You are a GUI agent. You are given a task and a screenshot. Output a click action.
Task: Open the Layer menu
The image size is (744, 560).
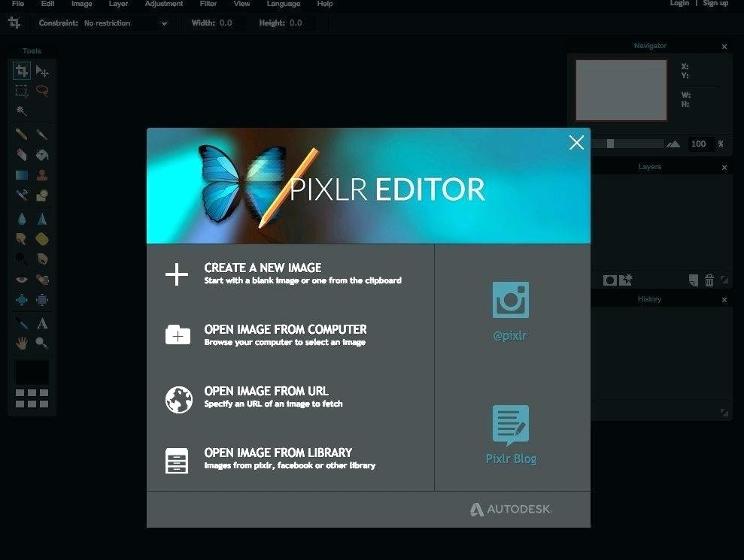(x=118, y=3)
